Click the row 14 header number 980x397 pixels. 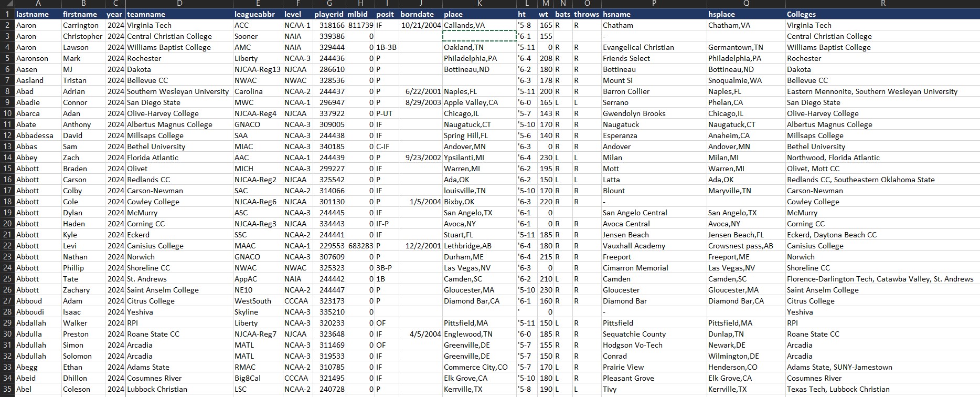(x=7, y=158)
